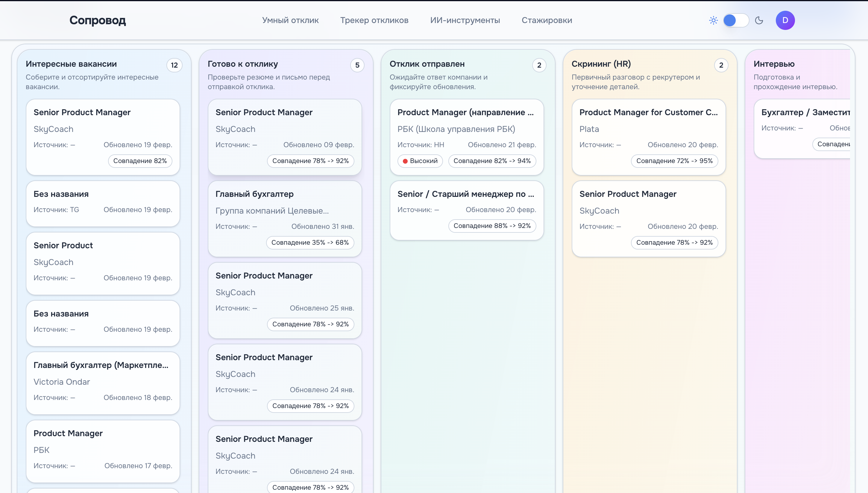
Task: Click the 5 count badge on Готово к отклику
Action: tap(357, 65)
